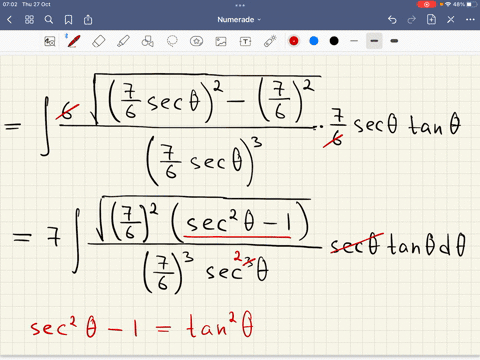Select the Eraser tool

click(x=99, y=41)
